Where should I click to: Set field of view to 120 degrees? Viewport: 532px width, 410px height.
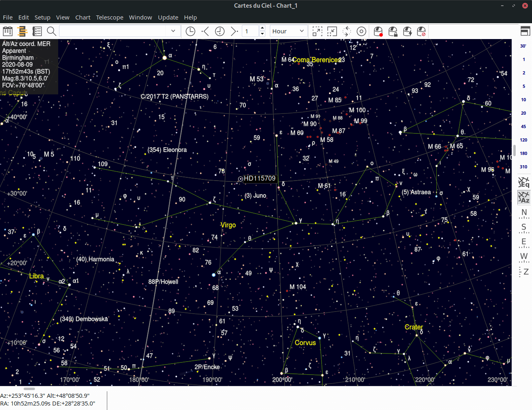click(523, 140)
